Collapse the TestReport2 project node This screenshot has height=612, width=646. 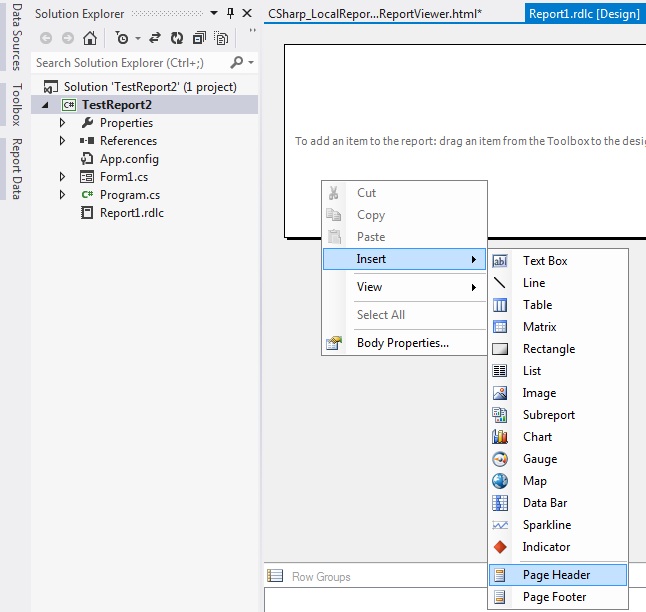[x=45, y=105]
